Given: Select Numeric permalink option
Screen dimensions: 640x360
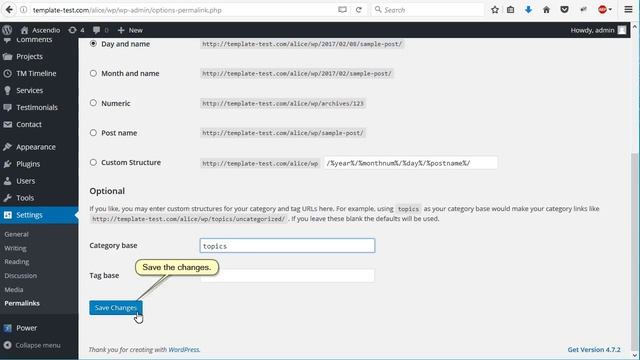Looking at the screenshot, I should click(93, 103).
